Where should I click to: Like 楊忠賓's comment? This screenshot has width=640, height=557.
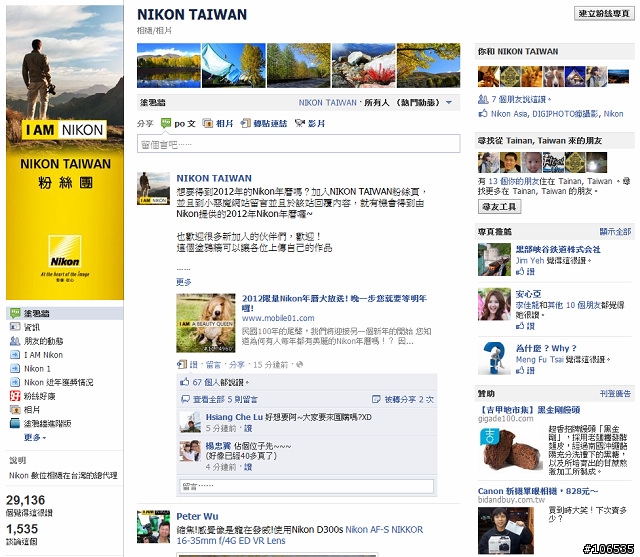tap(248, 467)
